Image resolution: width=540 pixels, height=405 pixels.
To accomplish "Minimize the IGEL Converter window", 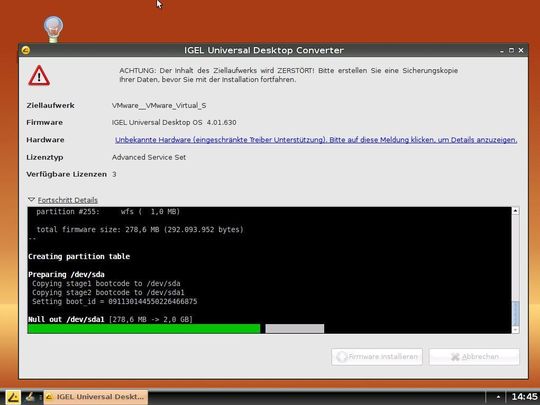I will [502, 51].
